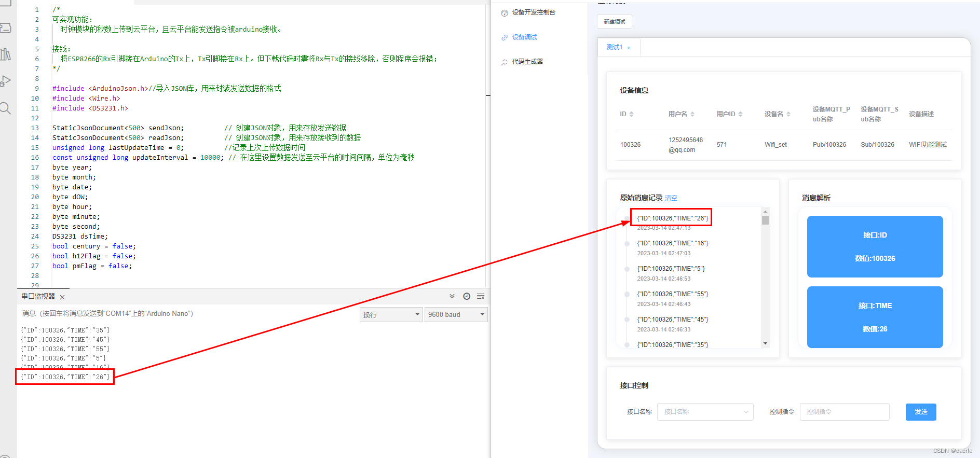
Task: Click code line DS3231 dsTime;
Action: point(80,237)
